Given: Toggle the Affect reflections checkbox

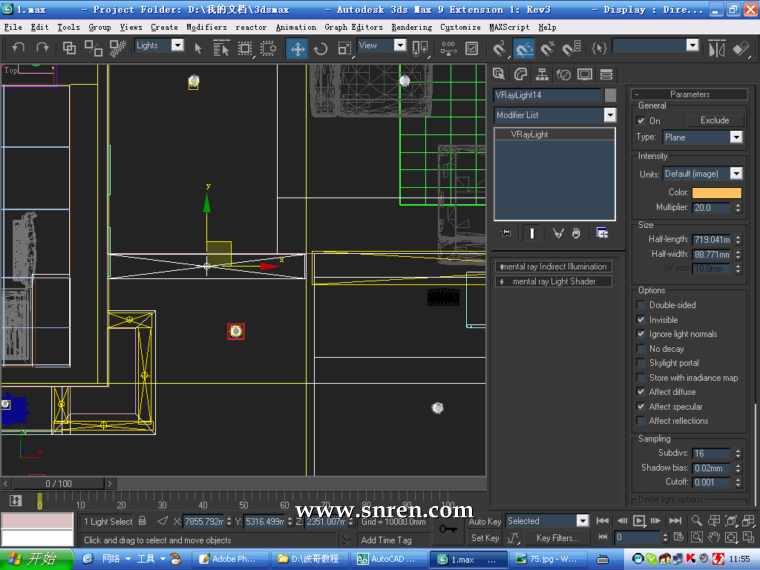Looking at the screenshot, I should click(x=641, y=421).
